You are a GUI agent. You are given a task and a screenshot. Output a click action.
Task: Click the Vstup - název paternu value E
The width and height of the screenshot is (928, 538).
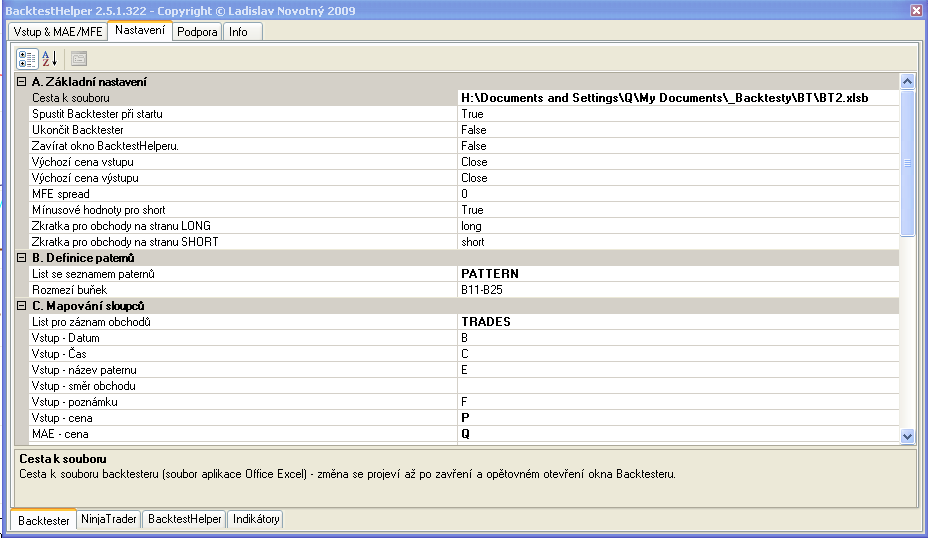(x=678, y=369)
